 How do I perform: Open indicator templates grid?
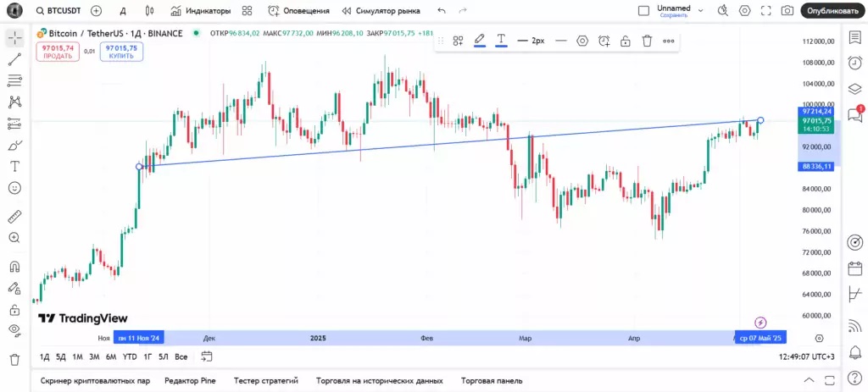[247, 10]
